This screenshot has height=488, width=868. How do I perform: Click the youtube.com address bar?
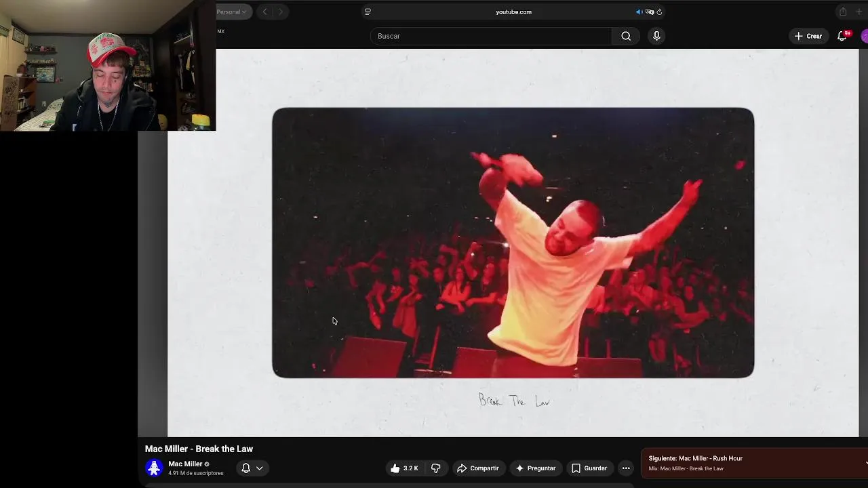click(x=513, y=12)
